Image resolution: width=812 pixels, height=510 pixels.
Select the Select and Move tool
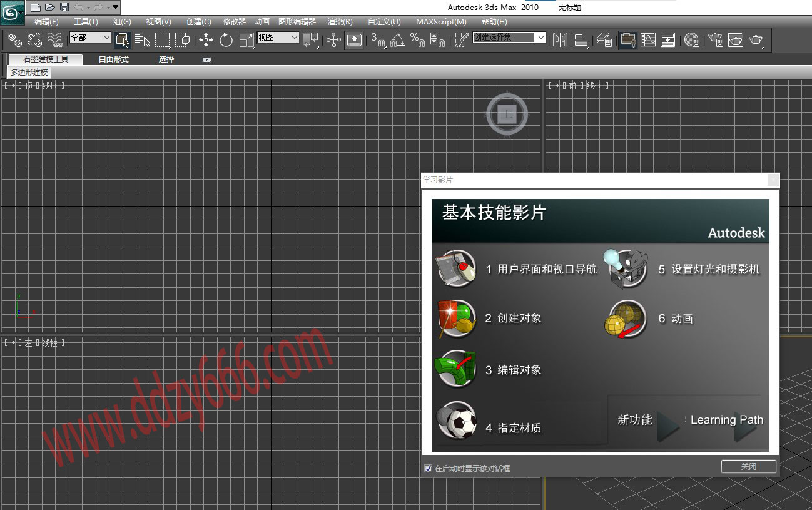pyautogui.click(x=206, y=40)
